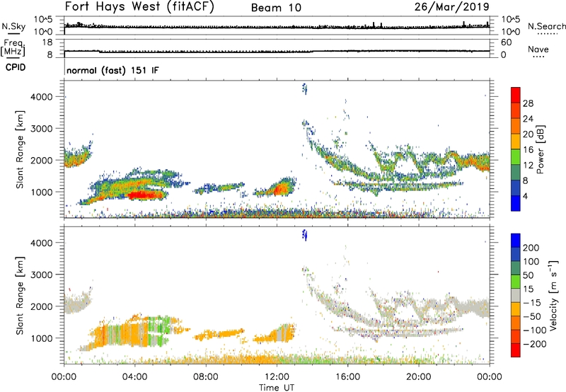Pick the light green 15–50 Velocity colorbar segment
Screen dimensions: 566x392
(516, 282)
